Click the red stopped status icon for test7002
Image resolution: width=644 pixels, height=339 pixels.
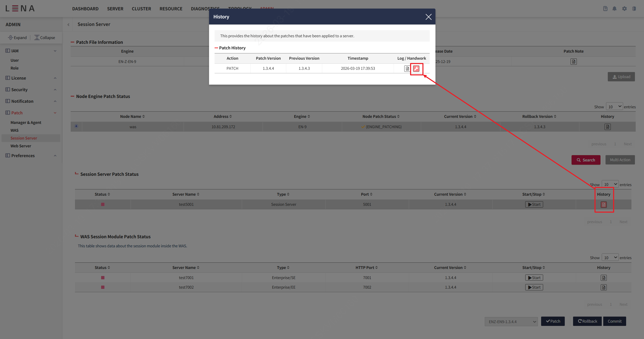click(103, 287)
